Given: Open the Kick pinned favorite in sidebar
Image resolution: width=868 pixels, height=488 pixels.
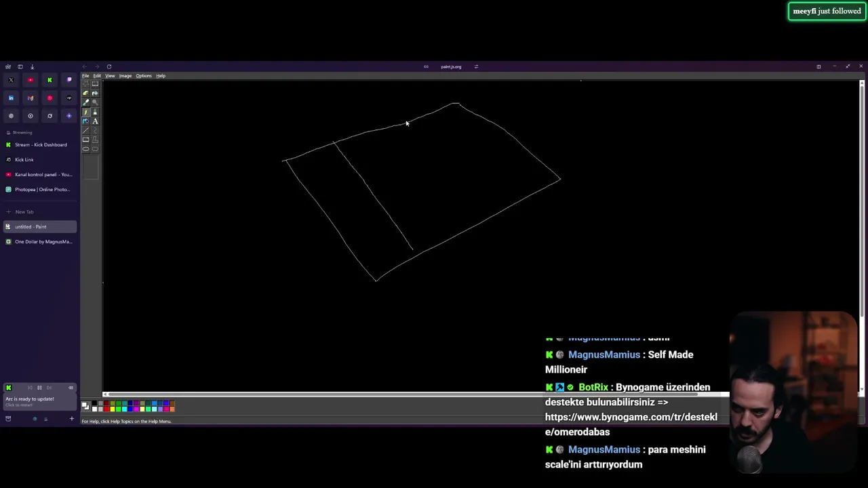Looking at the screenshot, I should [x=50, y=80].
